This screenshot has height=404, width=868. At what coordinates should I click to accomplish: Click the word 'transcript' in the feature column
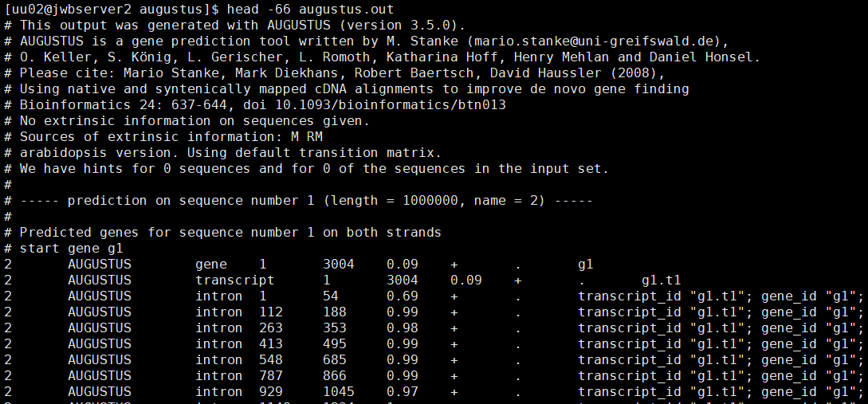click(x=234, y=280)
